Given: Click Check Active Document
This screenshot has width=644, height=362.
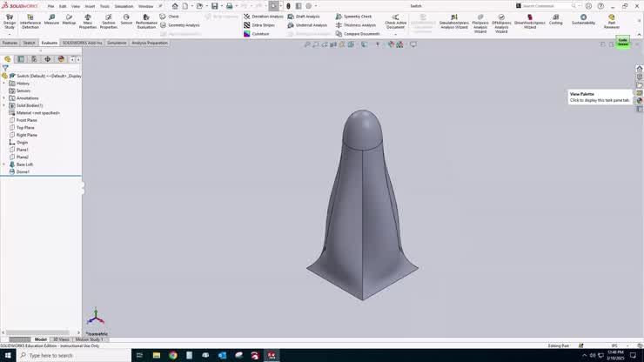Looking at the screenshot, I should click(395, 21).
